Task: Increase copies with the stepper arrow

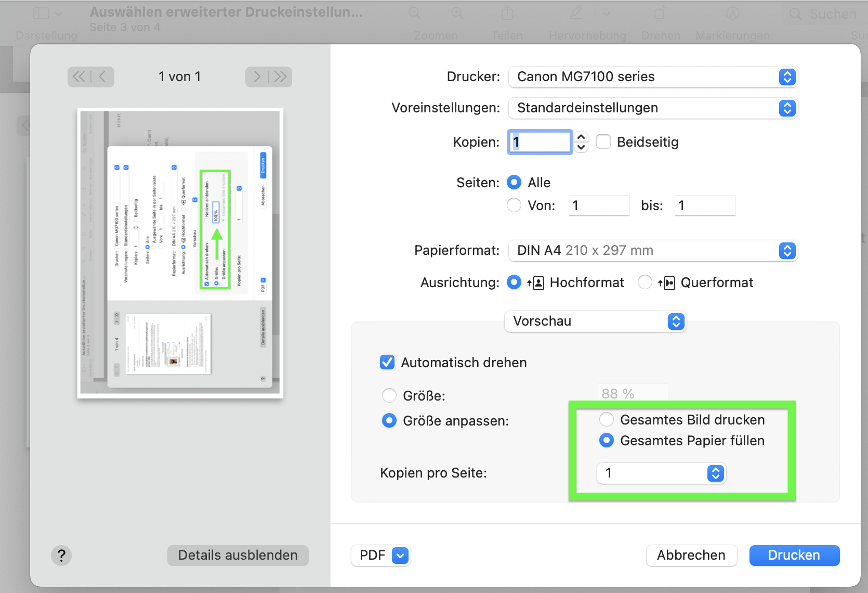Action: point(582,137)
